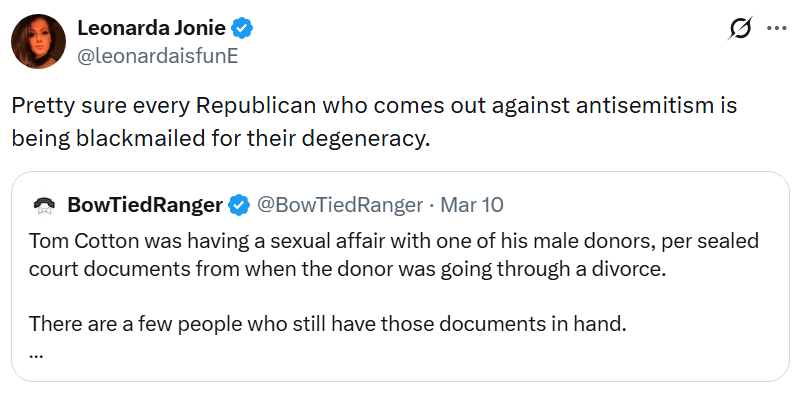Click BowTiedRanger's blue verified badge
The width and height of the screenshot is (796, 403).
[x=239, y=206]
